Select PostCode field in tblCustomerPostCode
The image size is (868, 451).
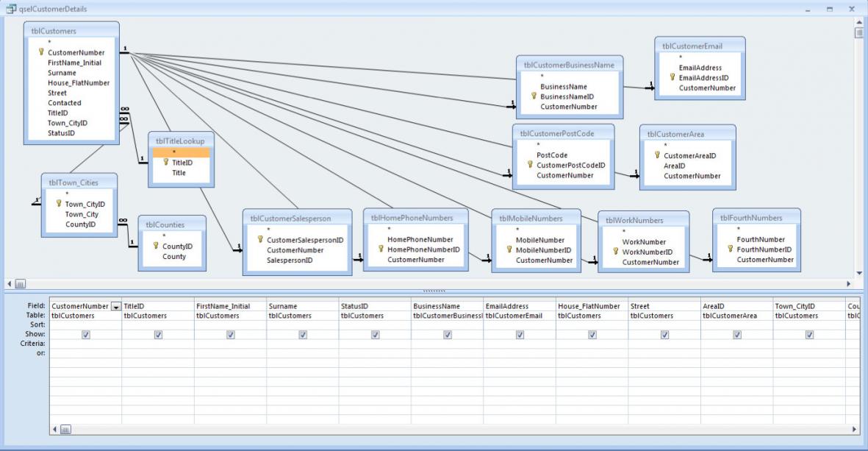(x=552, y=155)
